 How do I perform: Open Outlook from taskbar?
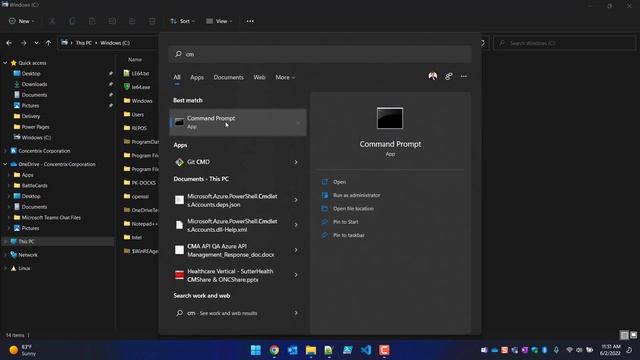point(293,350)
